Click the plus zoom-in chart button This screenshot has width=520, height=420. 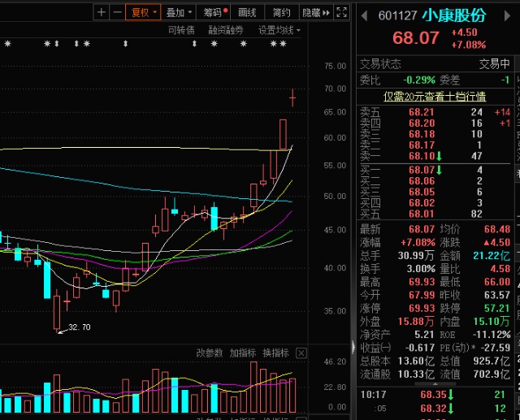102,12
